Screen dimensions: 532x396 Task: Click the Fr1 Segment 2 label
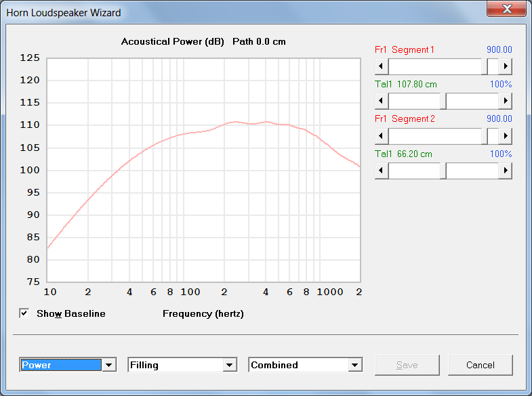tap(405, 119)
